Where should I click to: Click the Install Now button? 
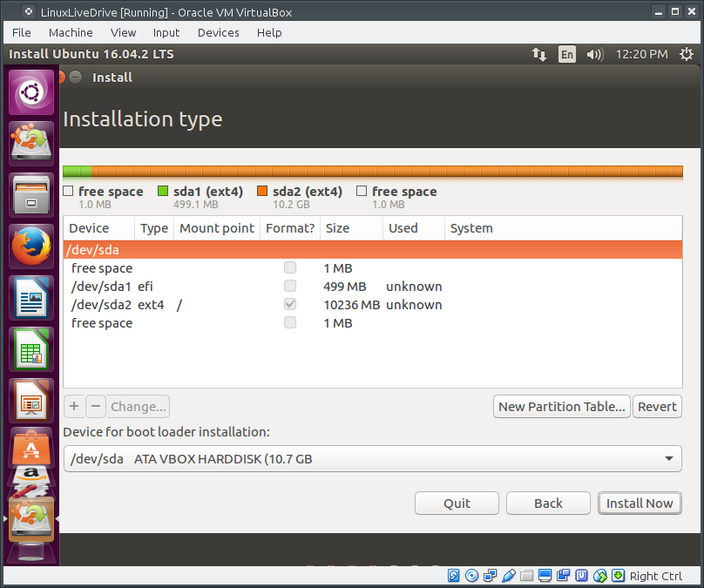click(x=640, y=503)
